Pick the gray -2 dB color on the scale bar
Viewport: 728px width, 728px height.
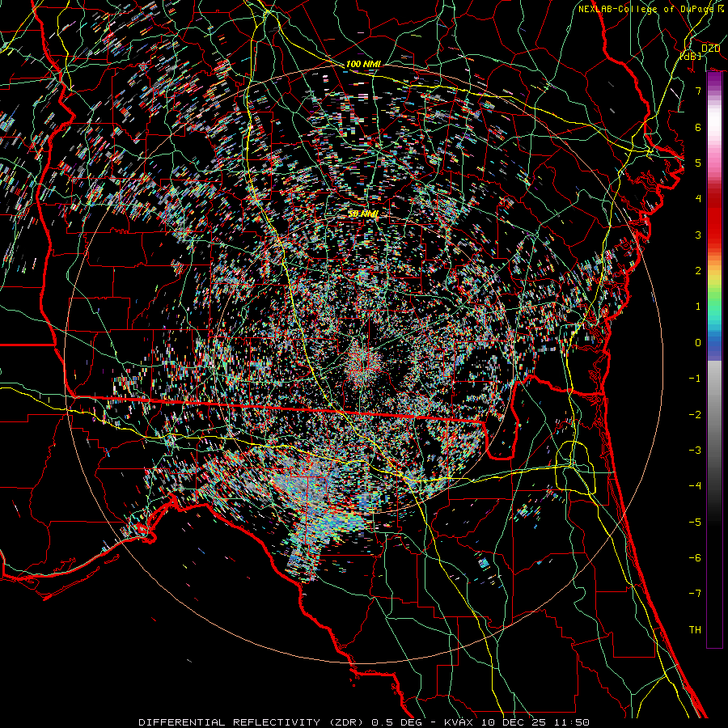(x=714, y=415)
